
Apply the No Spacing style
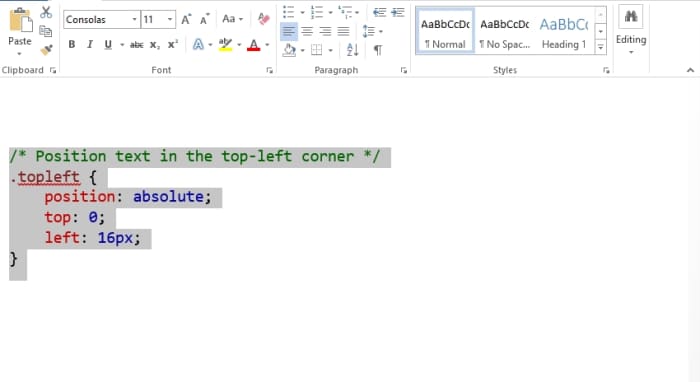504,31
